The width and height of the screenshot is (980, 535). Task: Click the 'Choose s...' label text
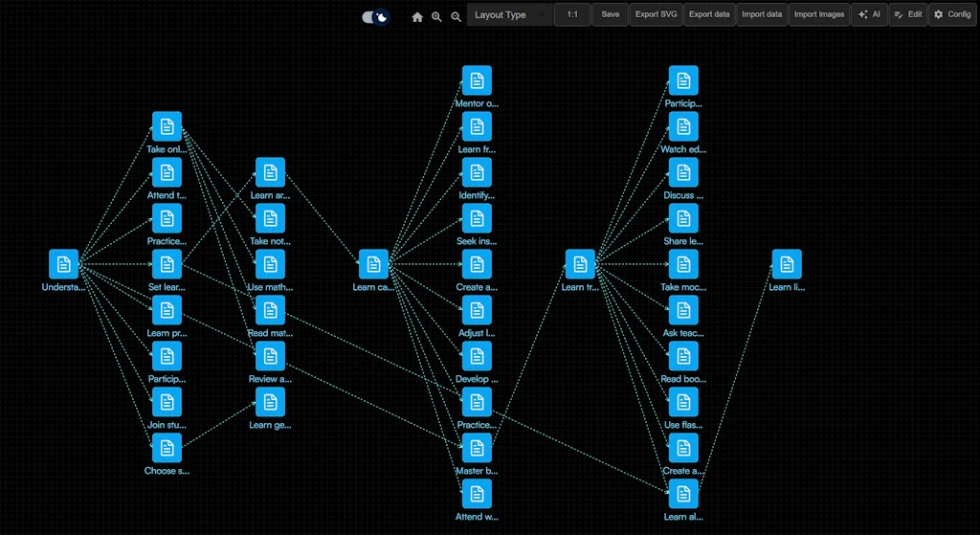coord(167,471)
